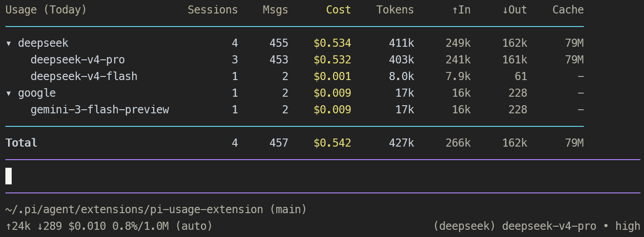Click the 162k output in Total row

coord(515,143)
